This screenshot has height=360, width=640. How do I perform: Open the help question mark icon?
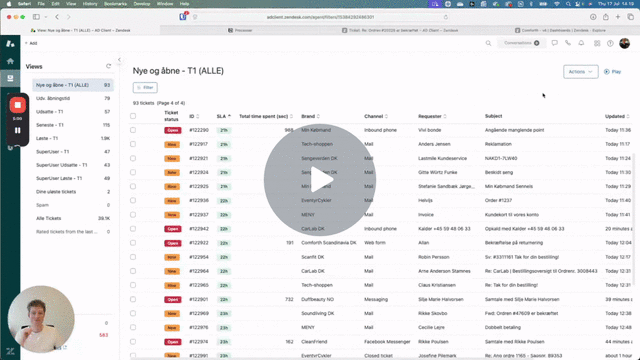(x=610, y=43)
